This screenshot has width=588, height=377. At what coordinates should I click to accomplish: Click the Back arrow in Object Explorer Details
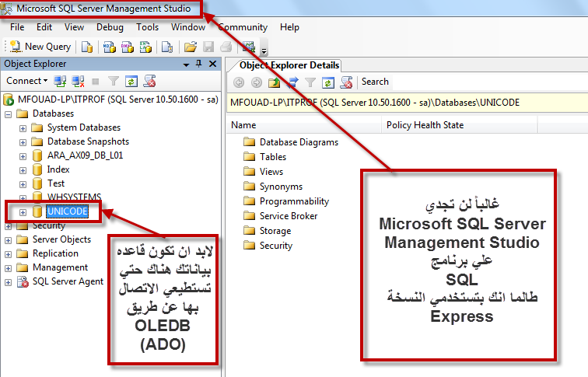coord(239,82)
